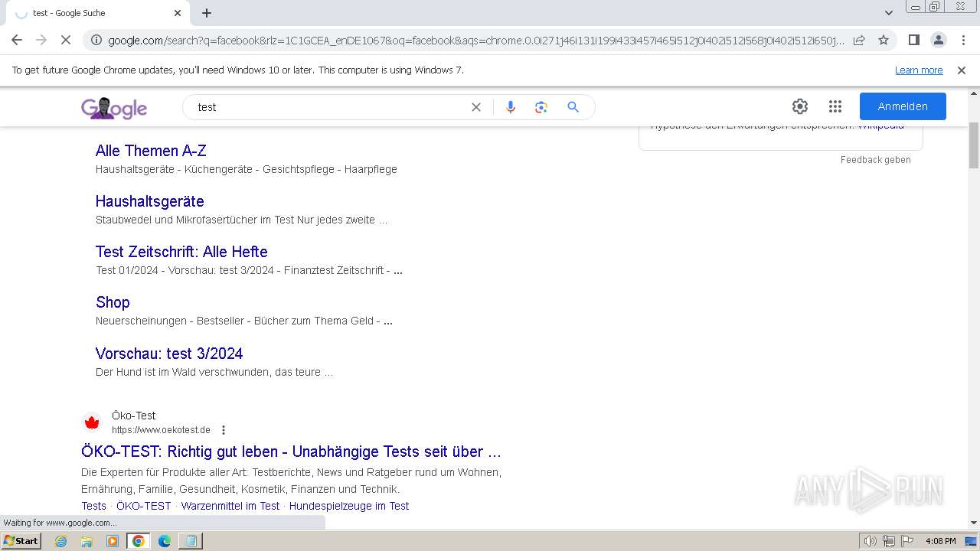Clear the search query with X icon
This screenshot has width=980, height=551.
click(476, 107)
